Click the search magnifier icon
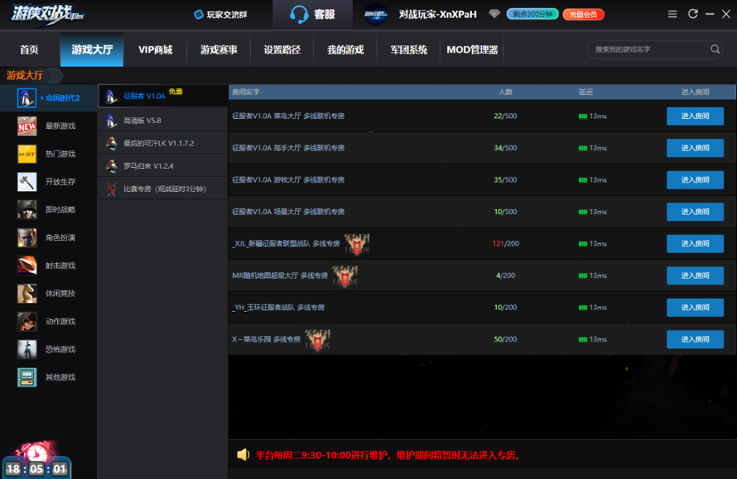The width and height of the screenshot is (737, 479). tap(715, 49)
